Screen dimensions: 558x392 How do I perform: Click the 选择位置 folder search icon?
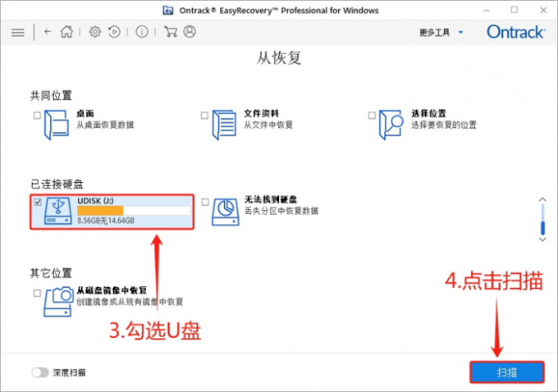coord(391,125)
